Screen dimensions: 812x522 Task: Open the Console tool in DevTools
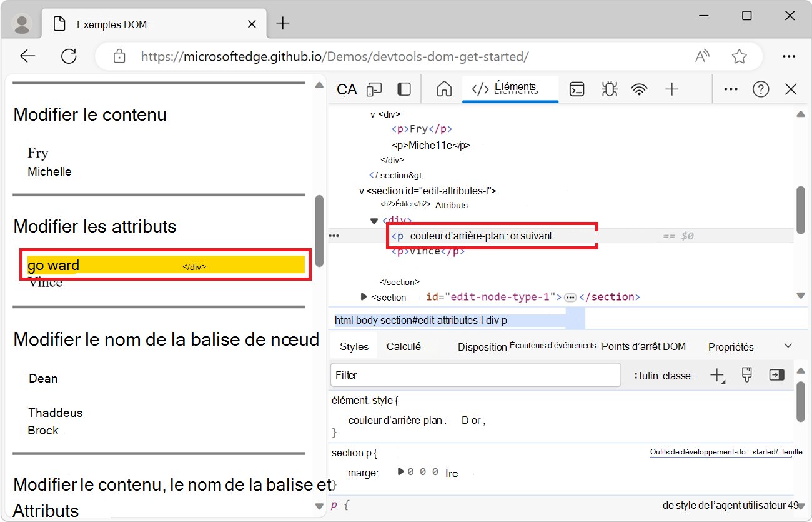point(577,89)
